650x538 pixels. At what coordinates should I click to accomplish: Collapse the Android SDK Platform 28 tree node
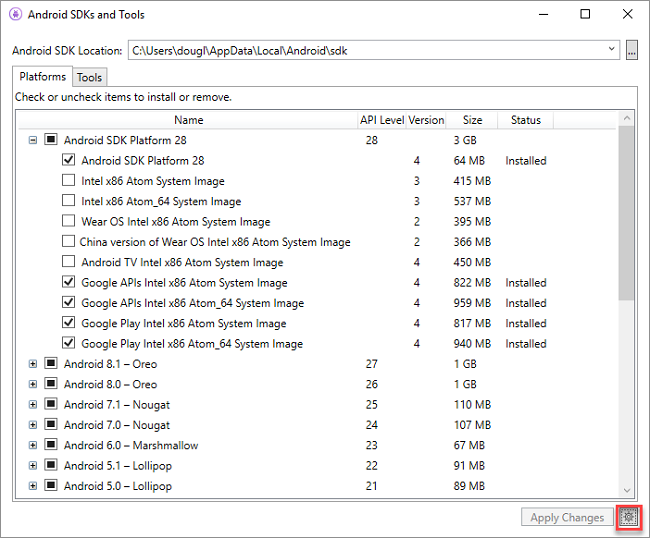tap(33, 140)
